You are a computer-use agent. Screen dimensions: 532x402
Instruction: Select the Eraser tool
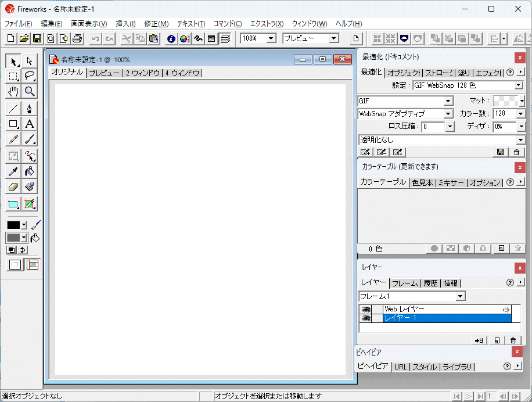tap(13, 186)
